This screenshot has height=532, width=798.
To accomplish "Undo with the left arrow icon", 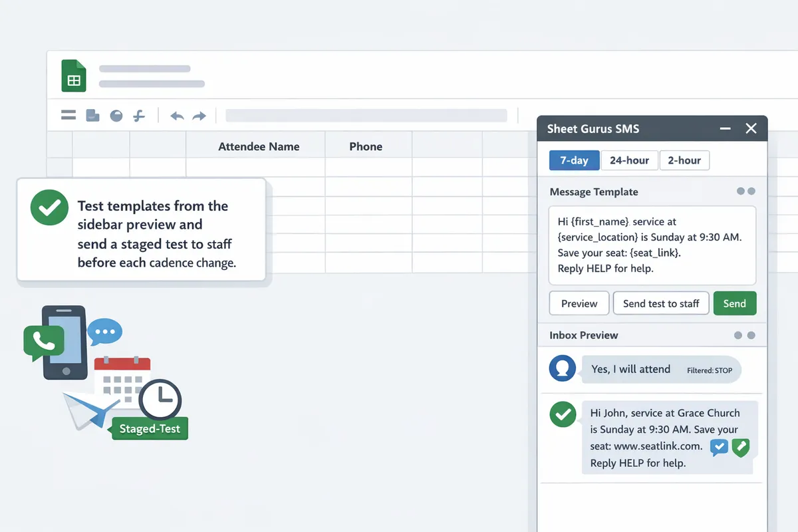I will coord(177,116).
